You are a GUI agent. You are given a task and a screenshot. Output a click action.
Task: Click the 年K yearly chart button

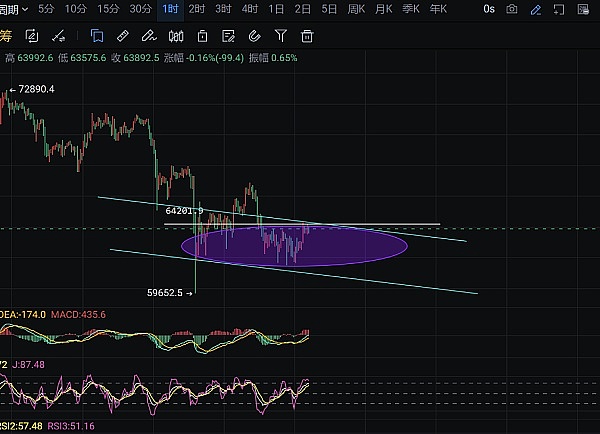[437, 8]
